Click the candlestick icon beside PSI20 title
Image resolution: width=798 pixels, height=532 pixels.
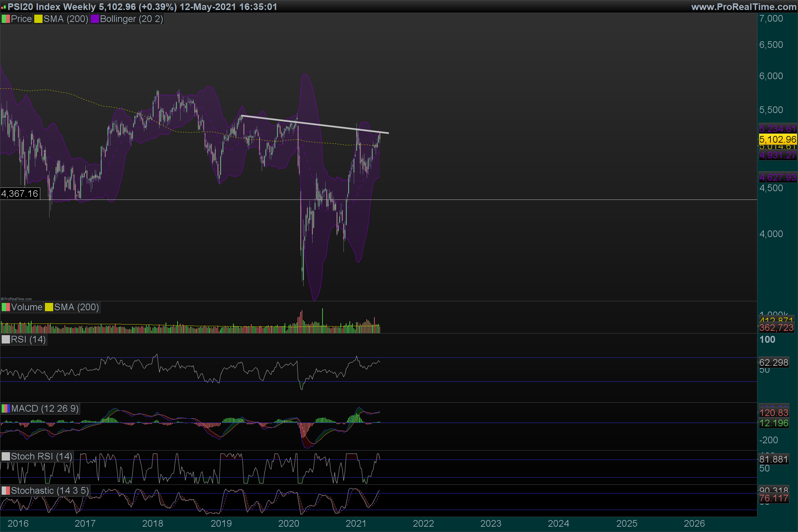(x=3, y=7)
